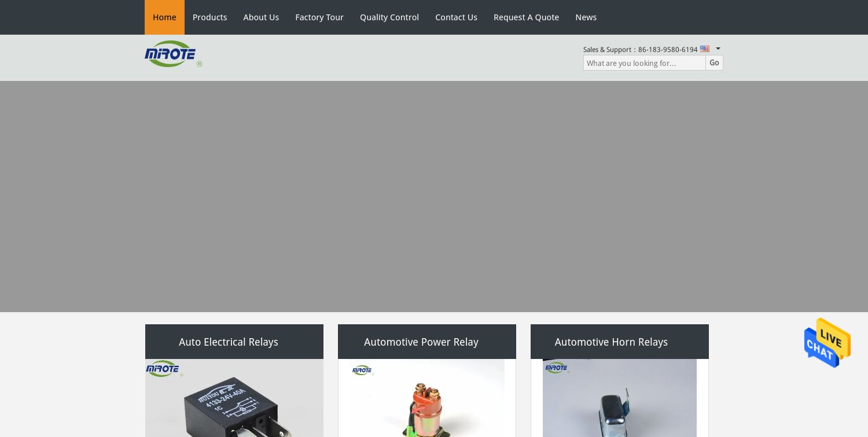Screen dimensions: 868x437
Task: Select the highlighted Home tab
Action: point(164,17)
